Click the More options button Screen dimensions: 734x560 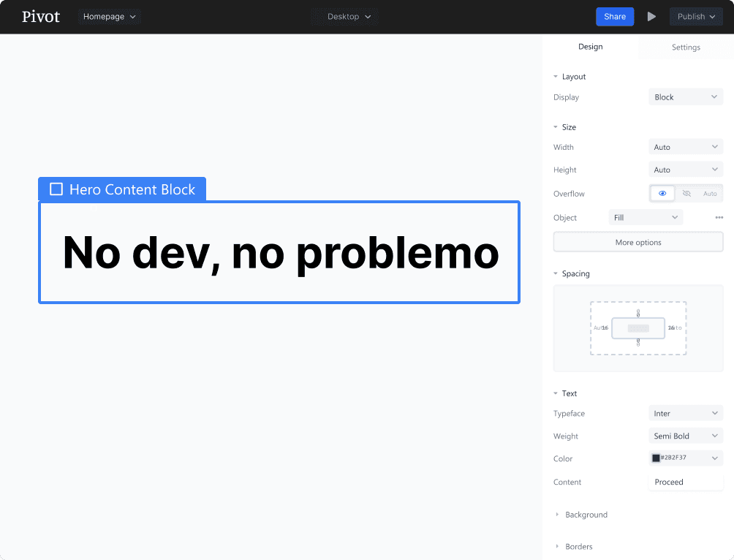pos(637,243)
